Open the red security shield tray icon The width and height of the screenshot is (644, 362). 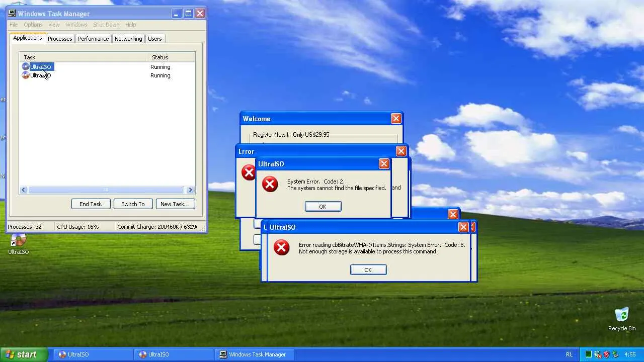click(x=606, y=354)
